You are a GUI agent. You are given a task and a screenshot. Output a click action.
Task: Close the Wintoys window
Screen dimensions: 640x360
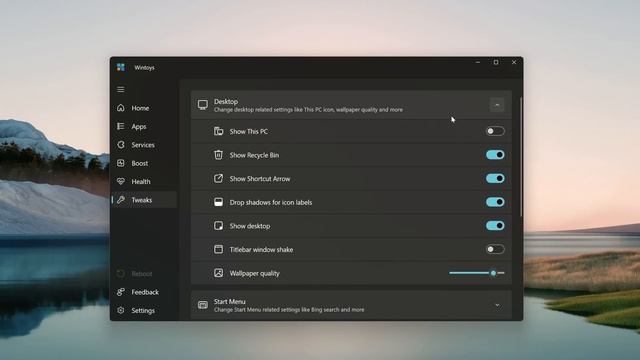pos(514,62)
